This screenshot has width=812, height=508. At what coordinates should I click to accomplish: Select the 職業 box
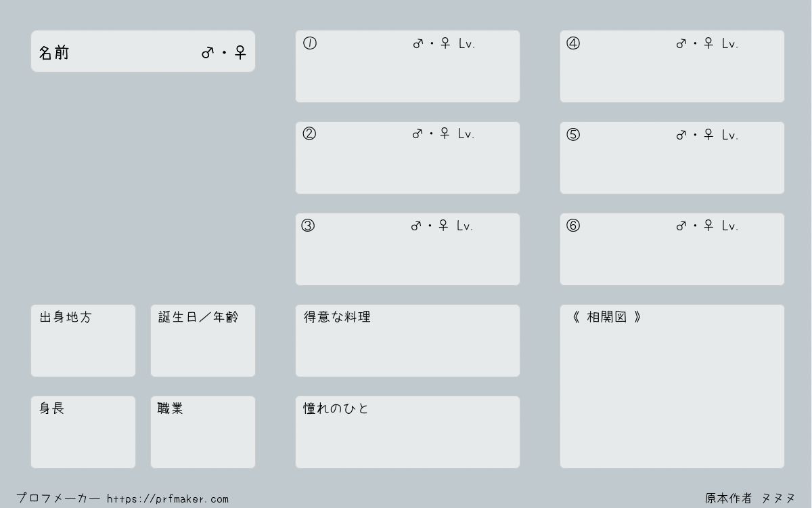click(203, 432)
